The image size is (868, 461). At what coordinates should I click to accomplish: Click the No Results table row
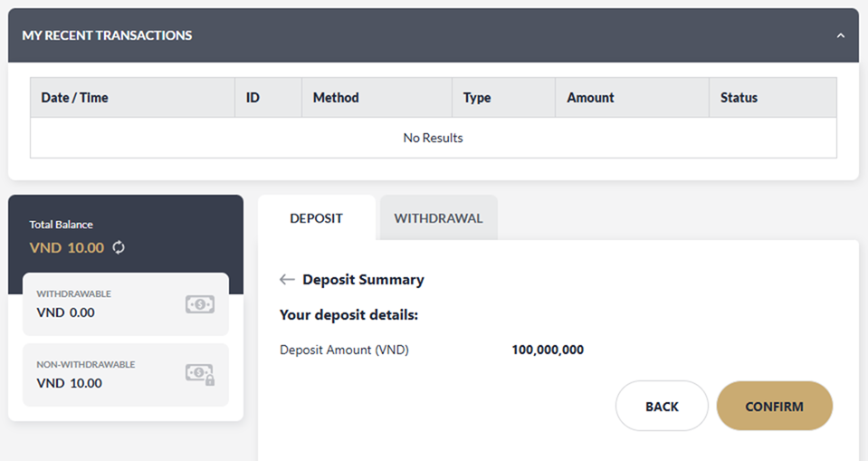tap(433, 138)
